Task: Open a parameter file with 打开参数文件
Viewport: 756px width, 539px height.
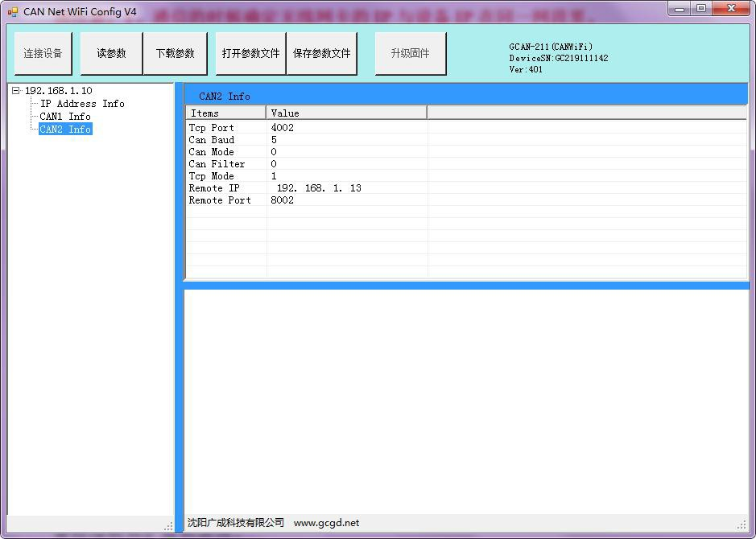Action: click(x=250, y=54)
